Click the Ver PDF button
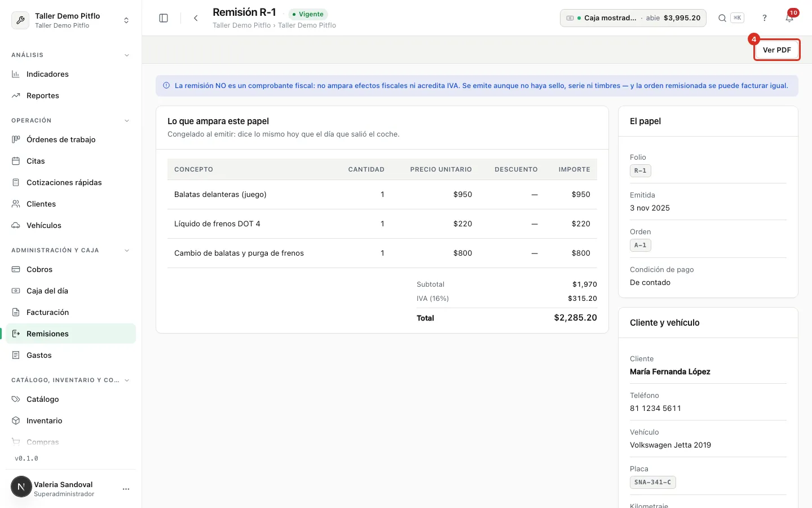The height and width of the screenshot is (508, 812). click(x=776, y=50)
